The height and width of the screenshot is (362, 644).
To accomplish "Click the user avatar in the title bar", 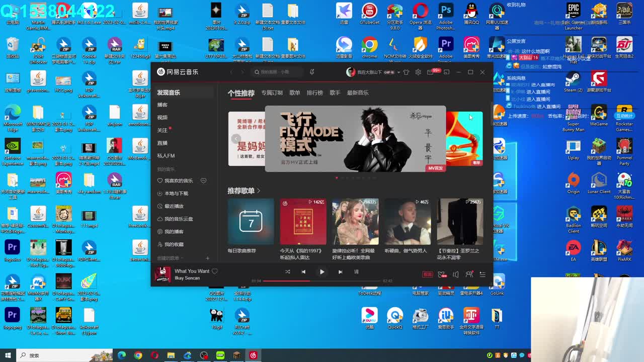I will pos(351,72).
